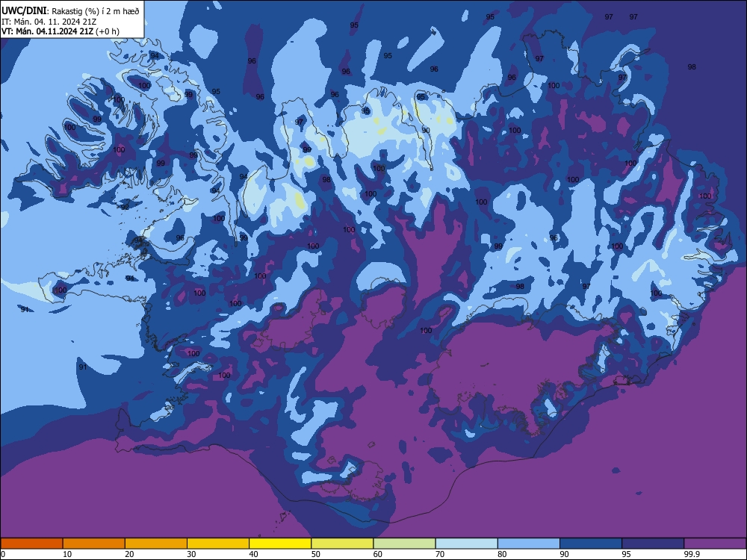Click the '70' legend tick label
The height and width of the screenshot is (560, 747).
point(440,554)
